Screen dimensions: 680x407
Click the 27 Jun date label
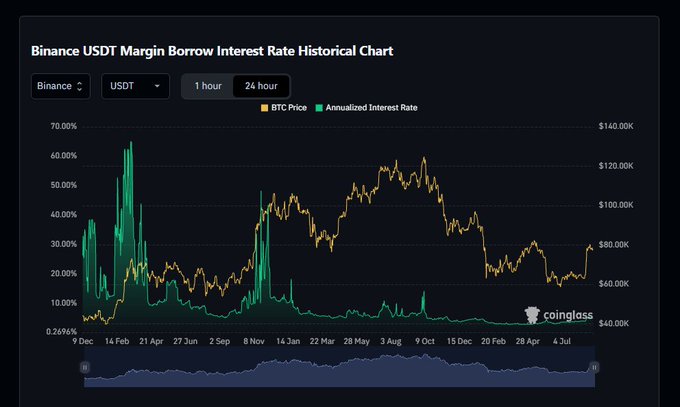pyautogui.click(x=185, y=341)
